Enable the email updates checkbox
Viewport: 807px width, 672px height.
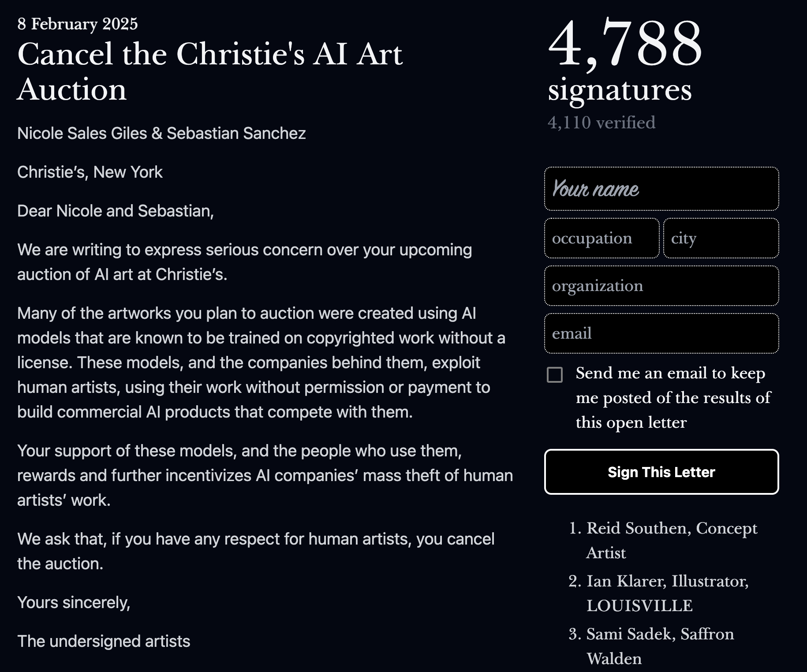coord(555,375)
